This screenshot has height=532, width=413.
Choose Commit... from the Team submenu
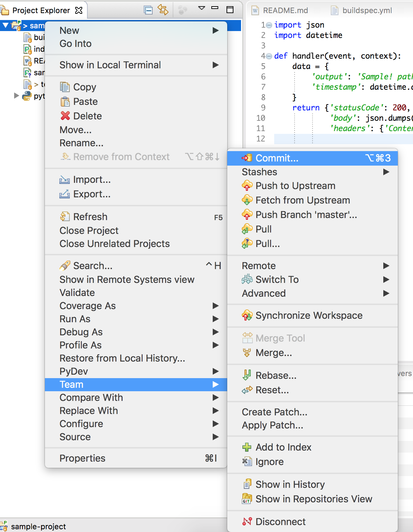277,158
